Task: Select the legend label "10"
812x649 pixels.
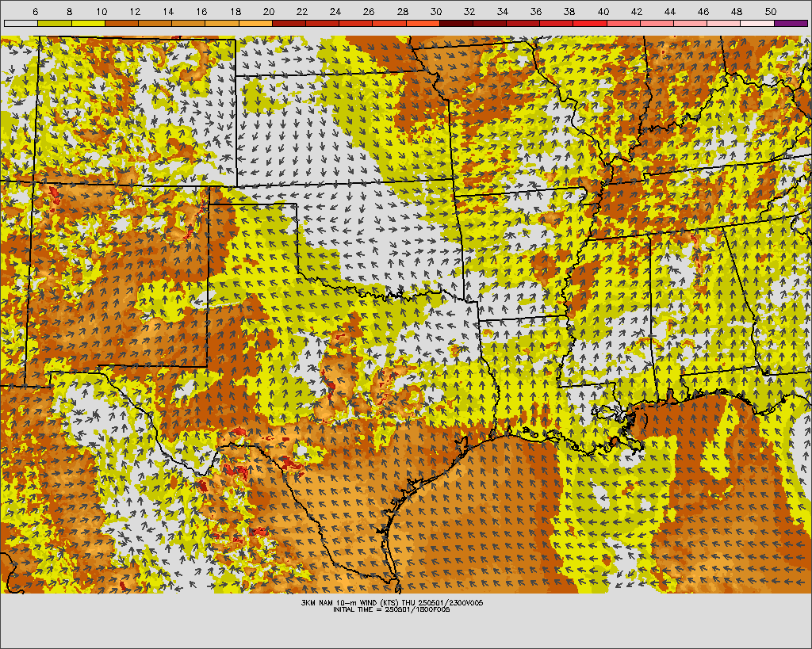Action: click(101, 12)
